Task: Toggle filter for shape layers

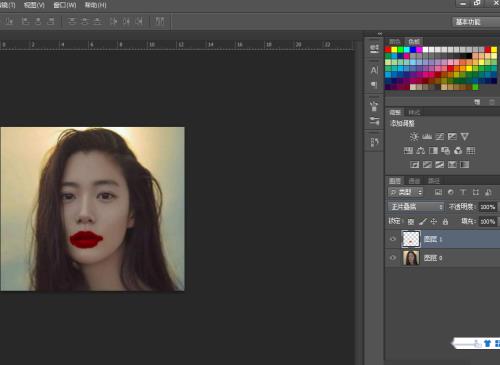Action: click(x=476, y=192)
